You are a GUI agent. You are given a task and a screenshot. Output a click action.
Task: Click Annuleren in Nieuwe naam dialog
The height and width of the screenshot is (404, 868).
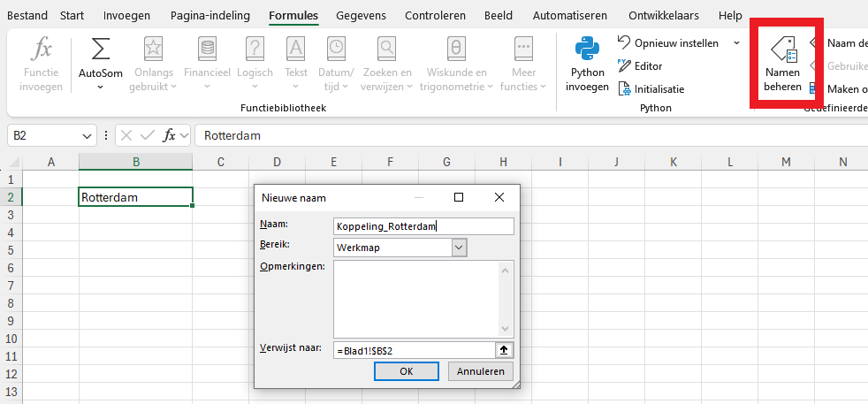(481, 371)
